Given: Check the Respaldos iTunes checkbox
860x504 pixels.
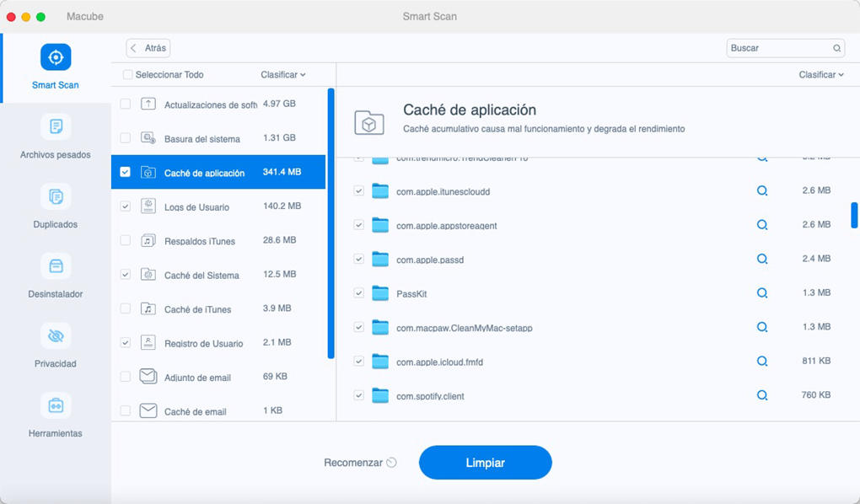Looking at the screenshot, I should (x=126, y=240).
